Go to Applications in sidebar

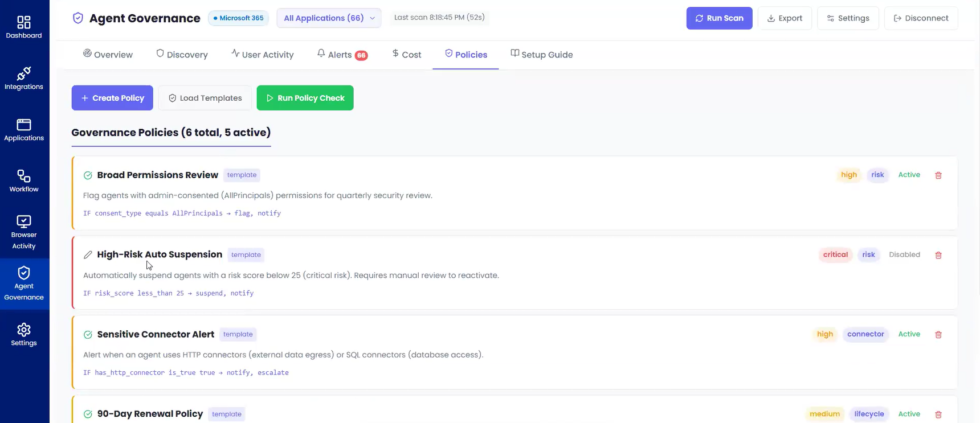pos(24,129)
